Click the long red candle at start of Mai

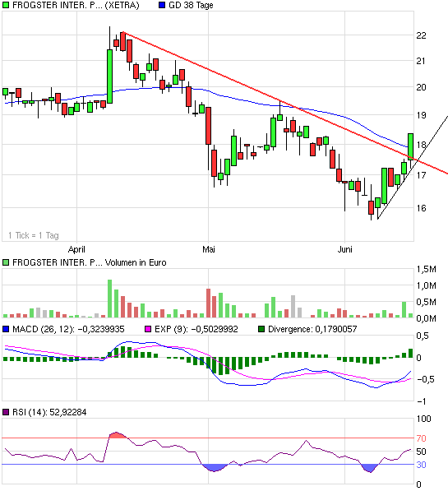[208, 126]
